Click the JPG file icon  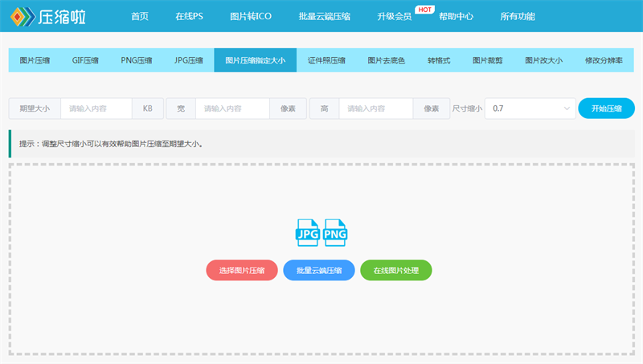tap(308, 232)
